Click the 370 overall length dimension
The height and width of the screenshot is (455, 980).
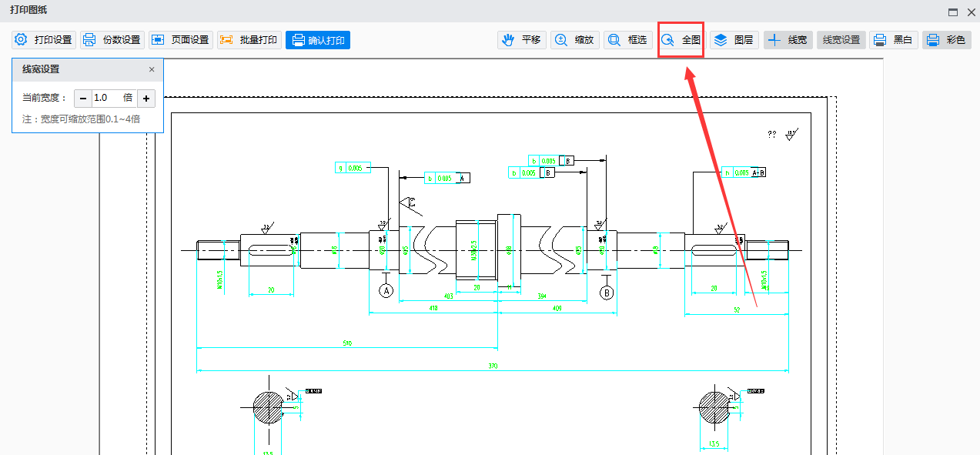point(493,366)
